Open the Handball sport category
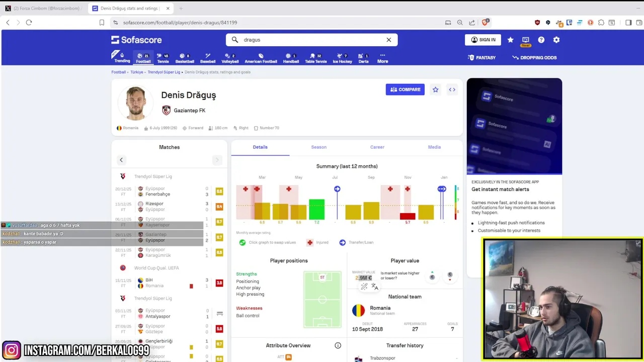The image size is (644, 362). [291, 58]
